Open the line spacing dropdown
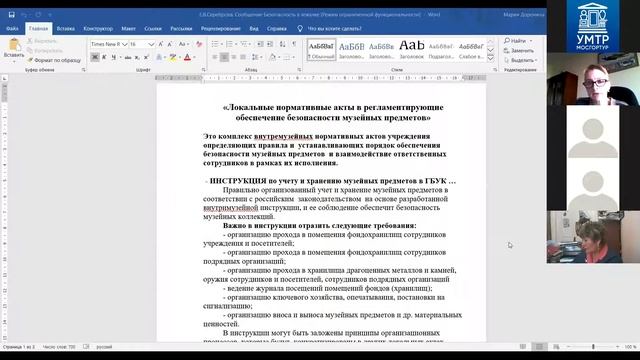Viewport: 640px width, 360px height. point(256,57)
